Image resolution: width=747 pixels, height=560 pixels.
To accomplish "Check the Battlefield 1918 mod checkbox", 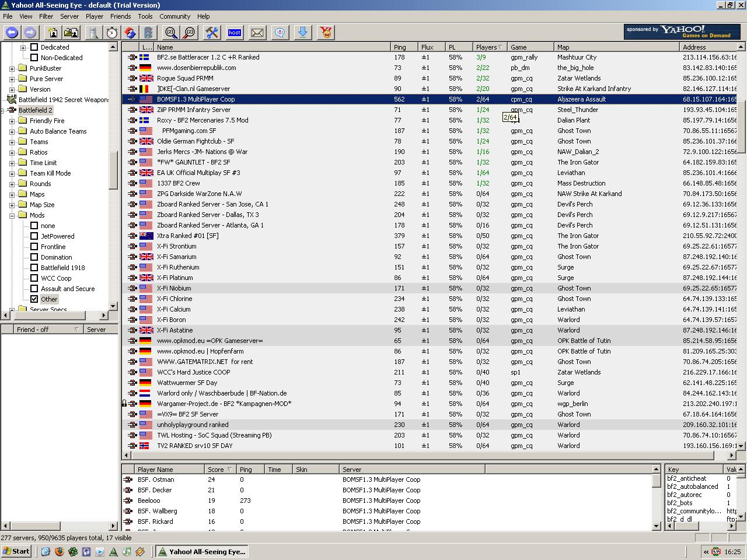I will coord(34,268).
